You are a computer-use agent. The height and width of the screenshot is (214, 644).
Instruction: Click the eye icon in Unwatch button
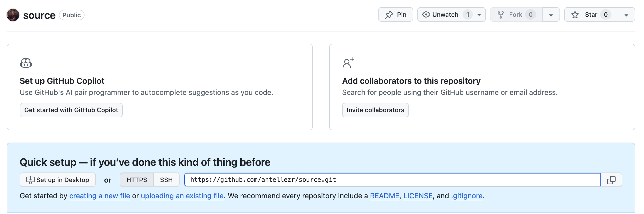point(426,15)
